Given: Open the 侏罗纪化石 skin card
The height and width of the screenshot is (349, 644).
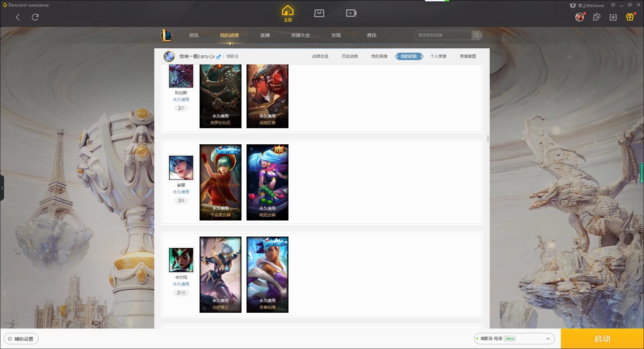Looking at the screenshot, I should (x=220, y=96).
